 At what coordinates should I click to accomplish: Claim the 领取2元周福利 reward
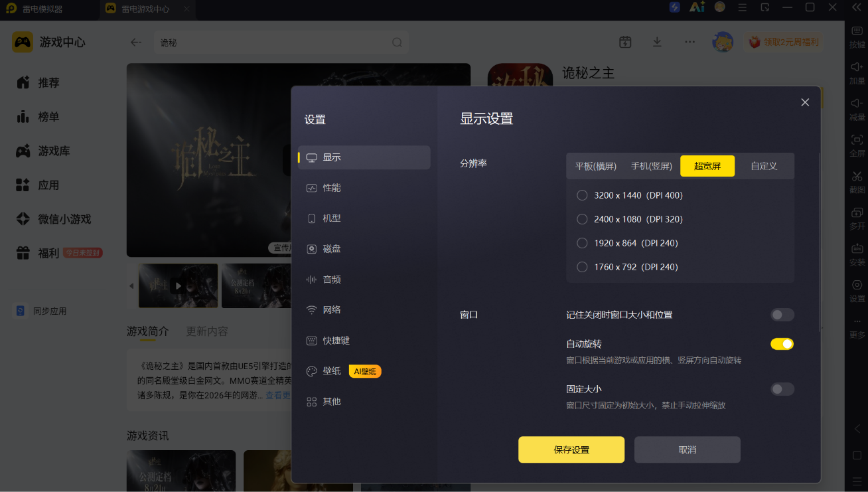click(x=784, y=42)
